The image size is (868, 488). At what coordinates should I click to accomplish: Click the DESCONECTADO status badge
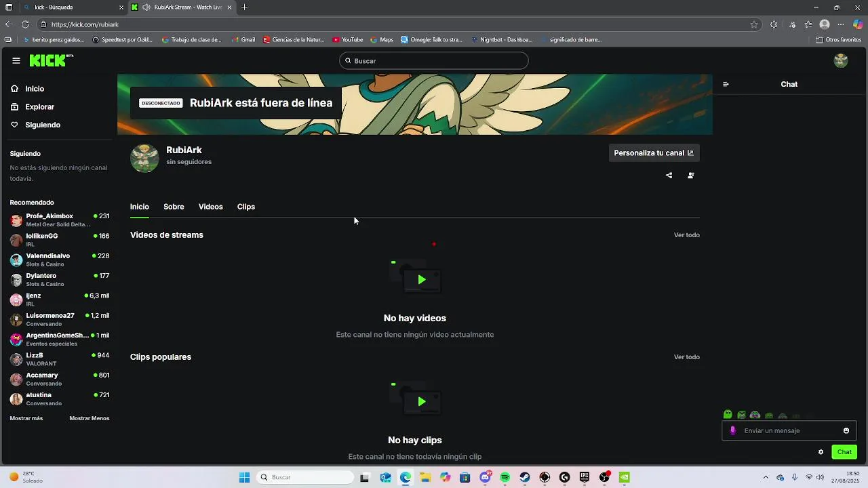tap(161, 103)
